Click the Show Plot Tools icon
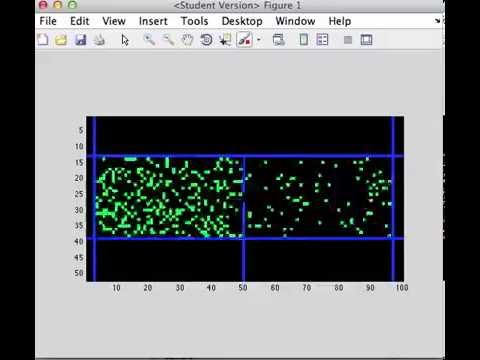 (367, 40)
